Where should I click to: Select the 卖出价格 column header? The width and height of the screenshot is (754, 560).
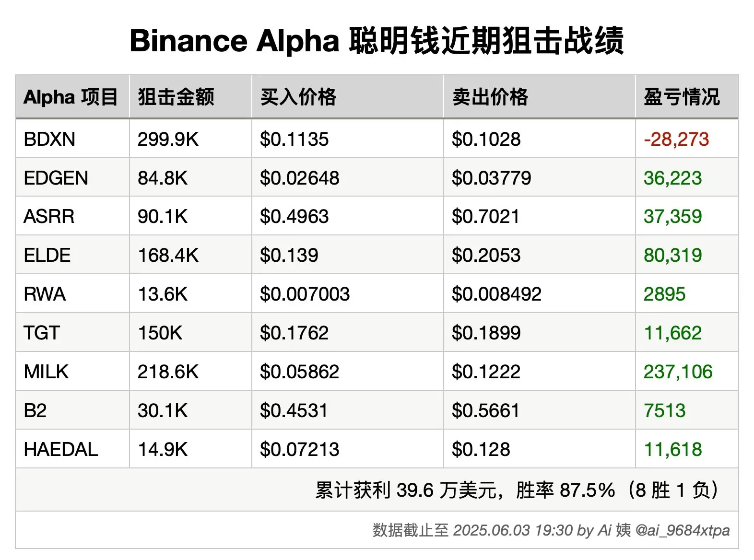click(490, 97)
